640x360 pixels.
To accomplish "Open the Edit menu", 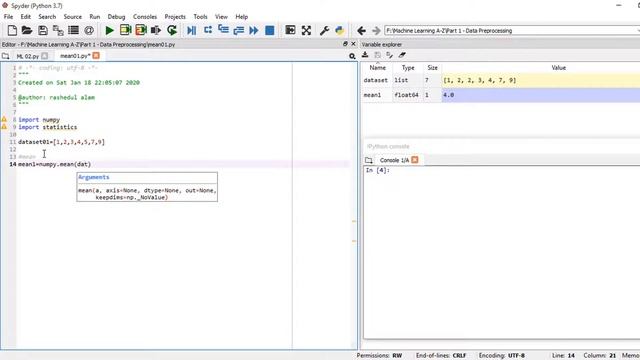I will coord(26,17).
